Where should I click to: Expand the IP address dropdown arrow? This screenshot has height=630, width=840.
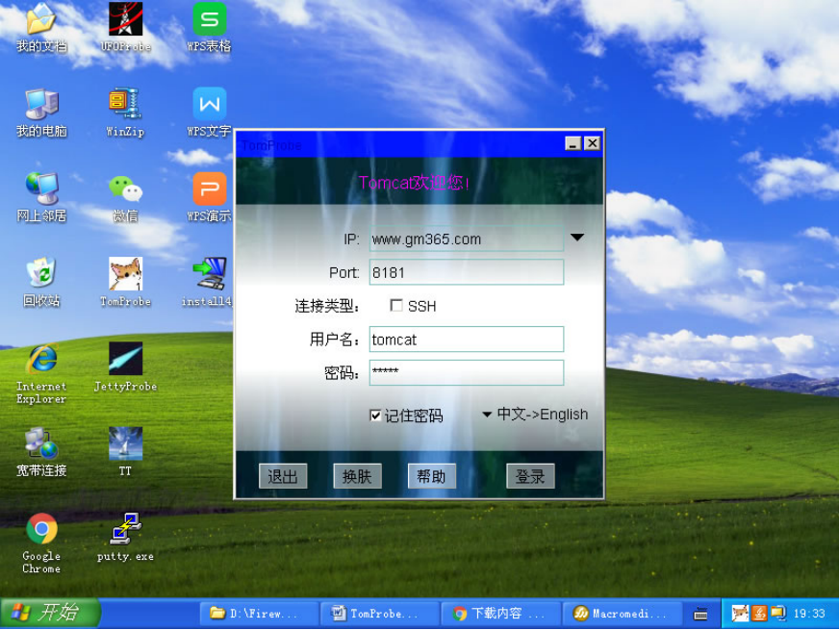(x=577, y=238)
